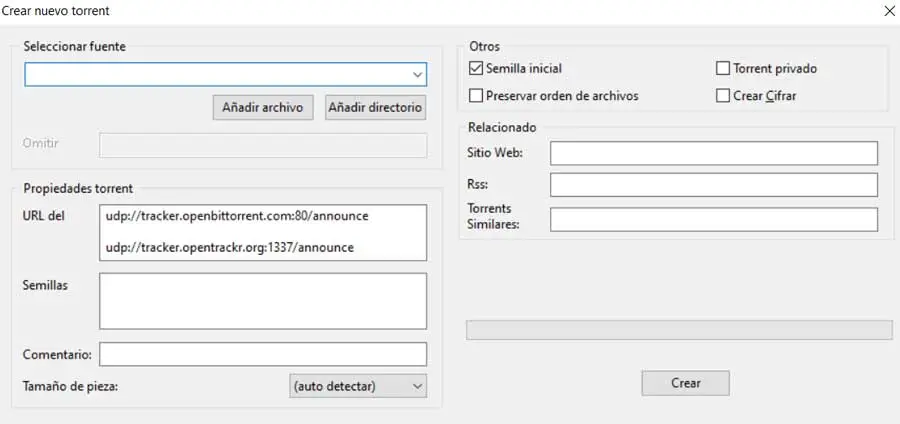This screenshot has height=424, width=900.
Task: Enable the Torrent privado checkbox
Action: click(x=723, y=69)
